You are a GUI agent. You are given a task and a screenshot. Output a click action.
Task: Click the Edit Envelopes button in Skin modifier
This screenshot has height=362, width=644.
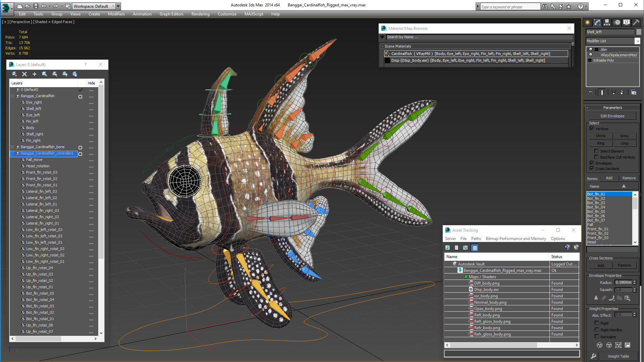point(612,116)
